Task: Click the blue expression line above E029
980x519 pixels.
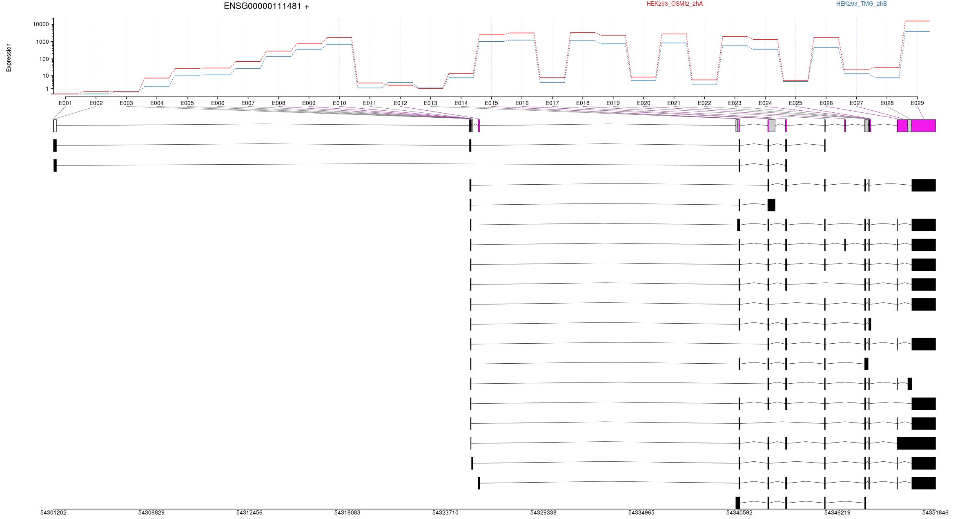Action: pos(917,31)
